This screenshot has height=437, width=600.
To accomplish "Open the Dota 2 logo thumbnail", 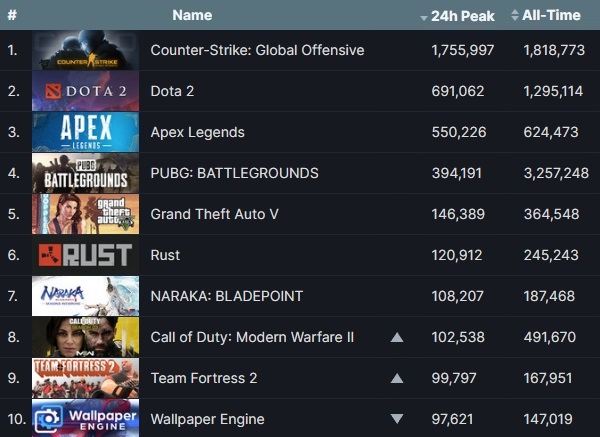I will click(x=86, y=91).
